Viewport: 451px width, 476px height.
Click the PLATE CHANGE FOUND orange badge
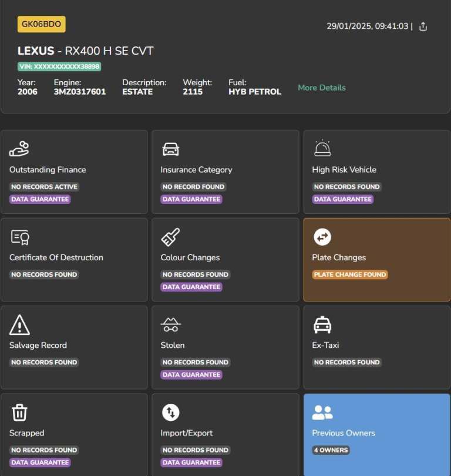click(x=350, y=274)
